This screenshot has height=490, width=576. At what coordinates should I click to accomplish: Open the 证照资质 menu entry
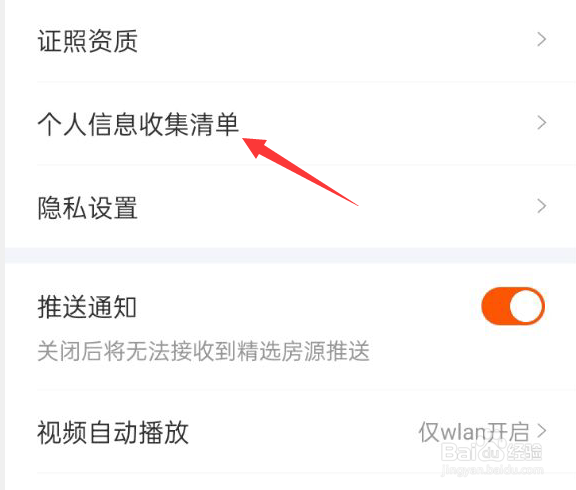tap(290, 40)
